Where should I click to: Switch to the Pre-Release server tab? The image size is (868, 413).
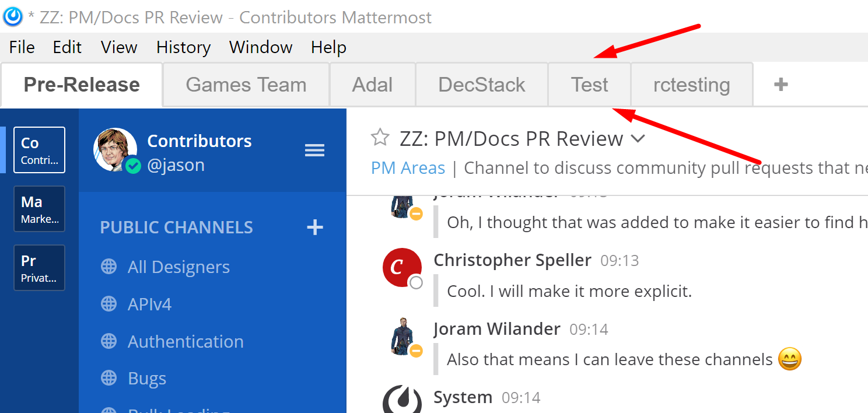[82, 85]
